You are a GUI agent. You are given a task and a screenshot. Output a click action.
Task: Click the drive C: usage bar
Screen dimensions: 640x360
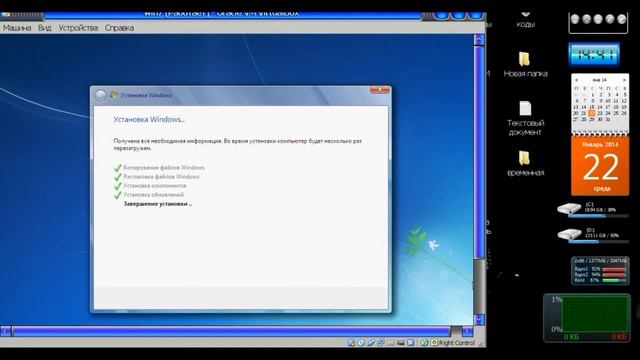click(x=598, y=216)
